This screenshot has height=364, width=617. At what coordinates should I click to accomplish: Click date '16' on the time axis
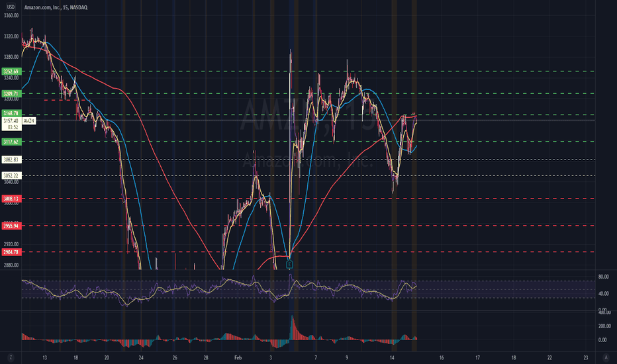442,357
